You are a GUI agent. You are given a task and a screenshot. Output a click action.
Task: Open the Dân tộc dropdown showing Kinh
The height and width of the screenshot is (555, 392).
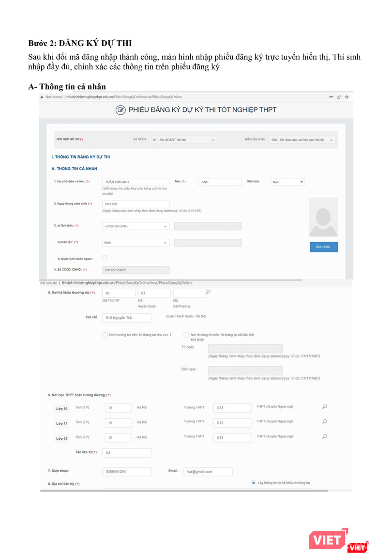click(x=136, y=243)
